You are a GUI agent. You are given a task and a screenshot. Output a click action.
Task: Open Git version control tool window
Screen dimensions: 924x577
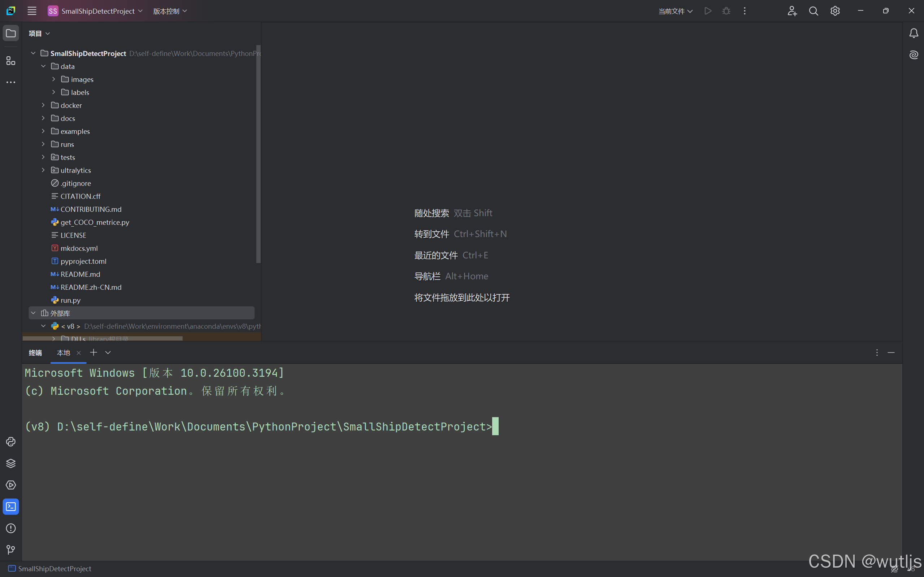pos(11,550)
